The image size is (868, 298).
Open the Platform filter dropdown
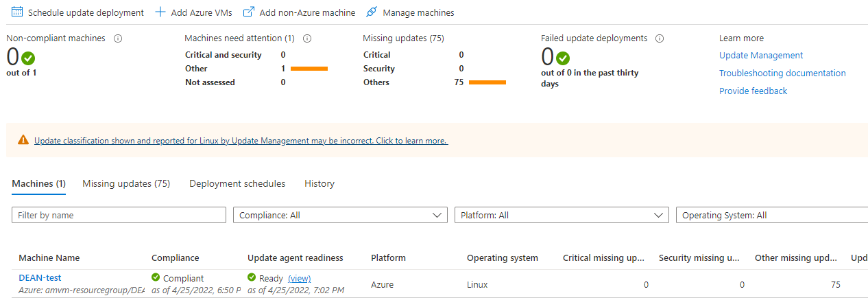(562, 215)
